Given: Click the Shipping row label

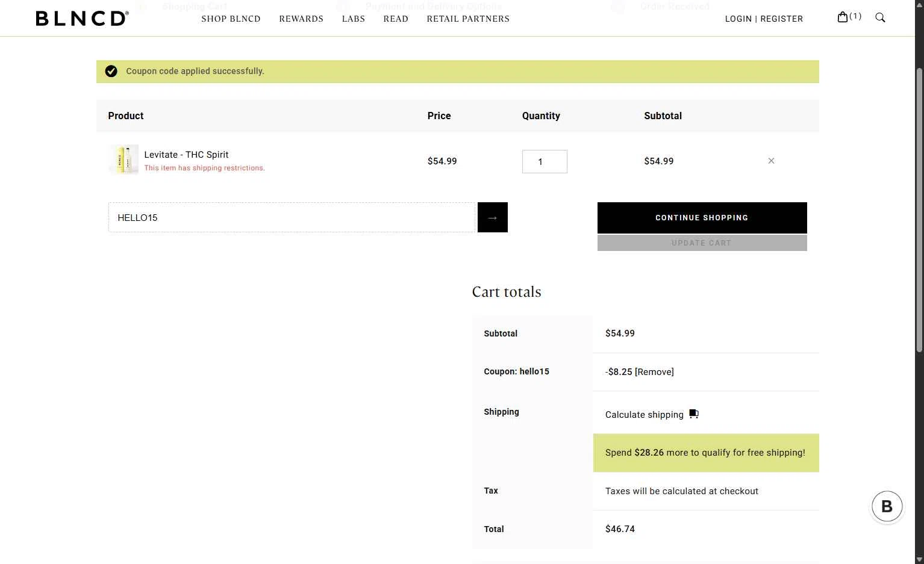Looking at the screenshot, I should [x=501, y=412].
